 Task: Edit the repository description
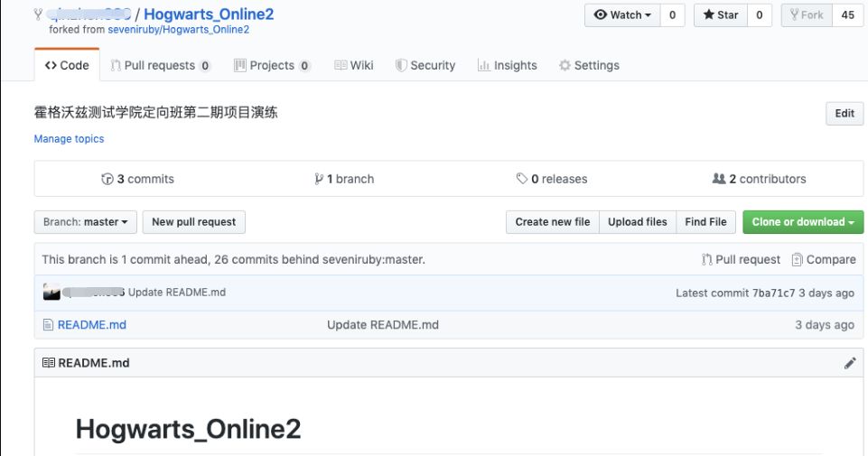(x=845, y=113)
